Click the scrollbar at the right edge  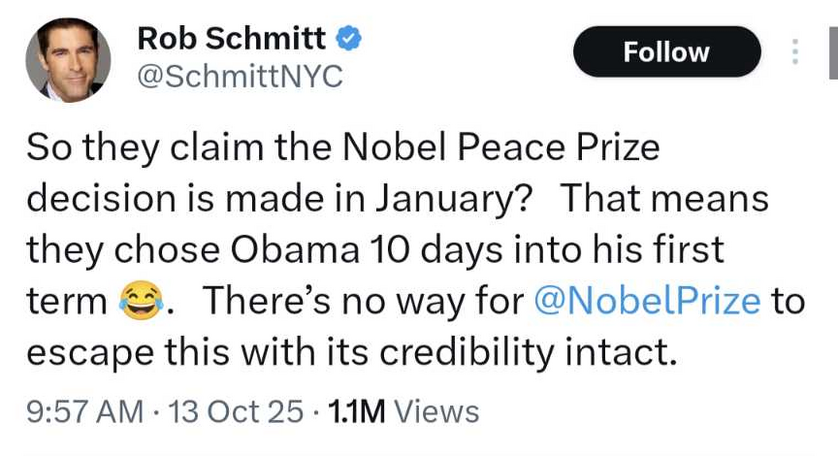pyautogui.click(x=832, y=52)
